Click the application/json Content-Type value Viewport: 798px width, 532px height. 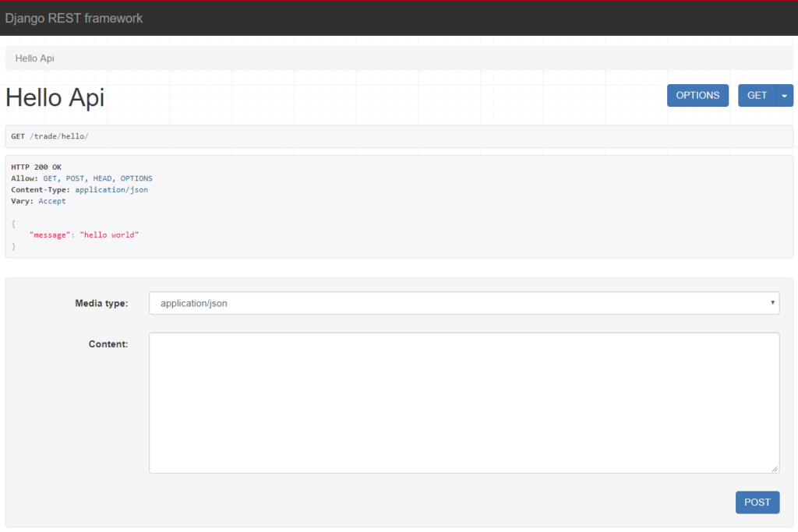point(111,189)
